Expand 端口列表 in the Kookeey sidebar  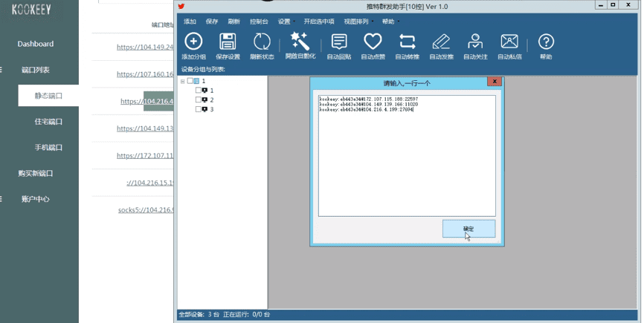coord(35,70)
